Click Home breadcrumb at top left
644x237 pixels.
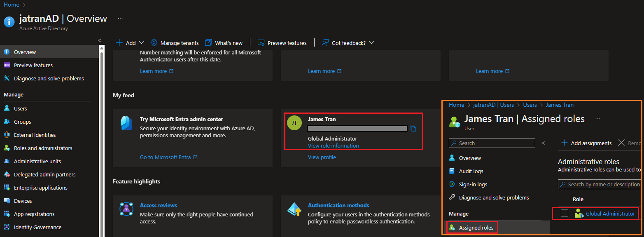12,5
